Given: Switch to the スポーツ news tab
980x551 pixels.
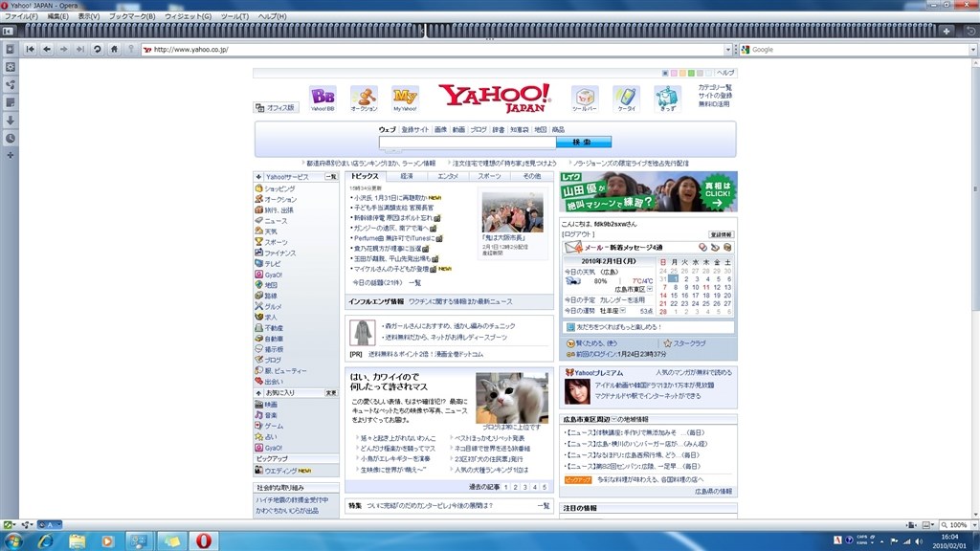Looking at the screenshot, I should click(489, 176).
